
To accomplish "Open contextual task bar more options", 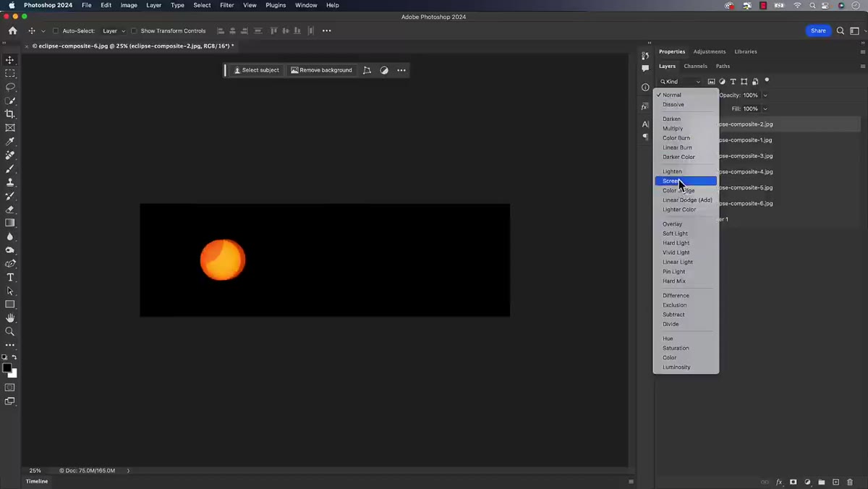I will click(x=401, y=70).
